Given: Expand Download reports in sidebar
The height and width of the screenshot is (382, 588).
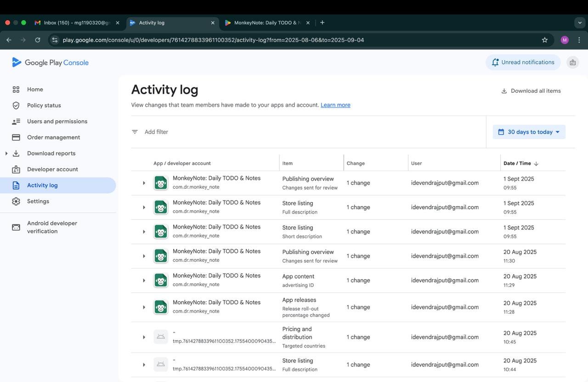Looking at the screenshot, I should point(6,153).
